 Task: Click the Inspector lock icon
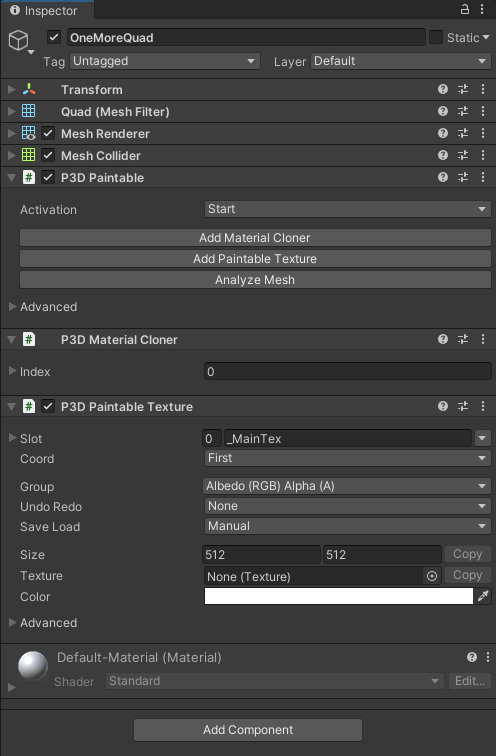click(465, 9)
